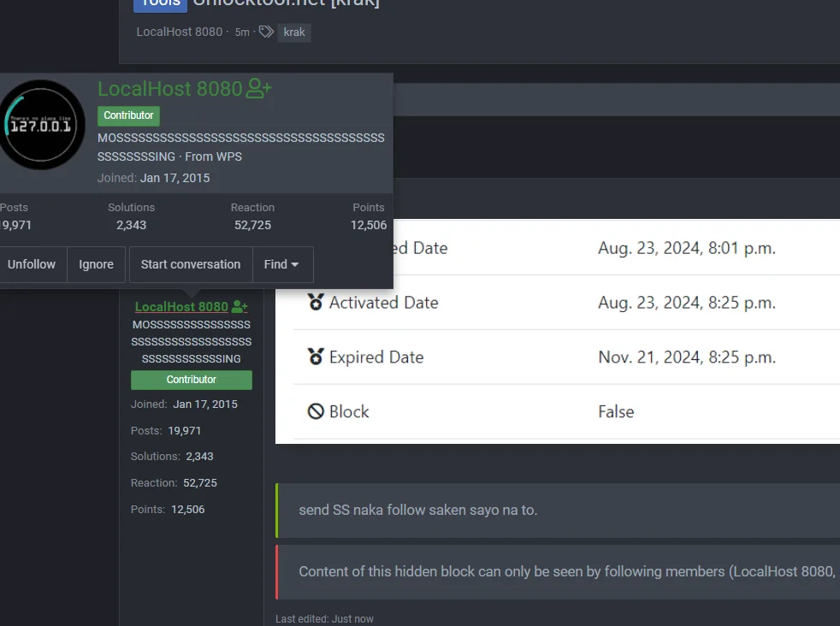Open LocalHost 8080 profile name in popup
840x626 pixels.
(170, 89)
